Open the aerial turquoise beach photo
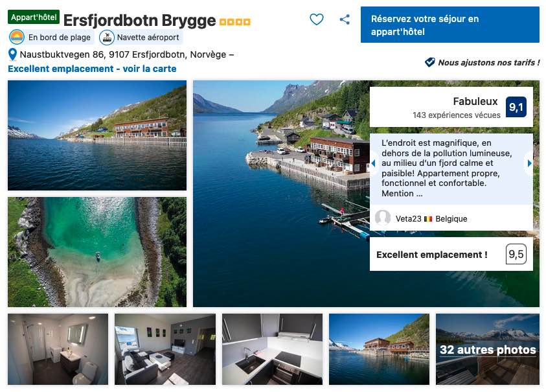The image size is (546, 392). point(97,252)
